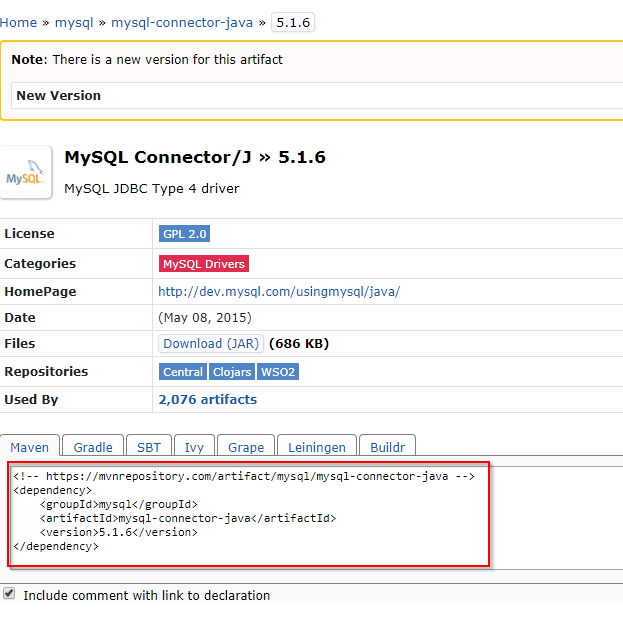Switch to the SBT tab
Screen dimensions: 623x626
[149, 447]
